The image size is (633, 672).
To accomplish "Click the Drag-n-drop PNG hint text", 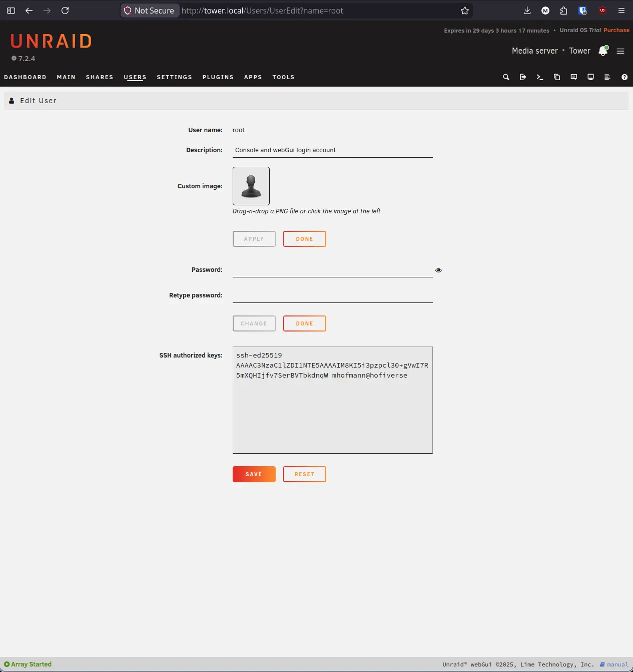I will tap(306, 211).
